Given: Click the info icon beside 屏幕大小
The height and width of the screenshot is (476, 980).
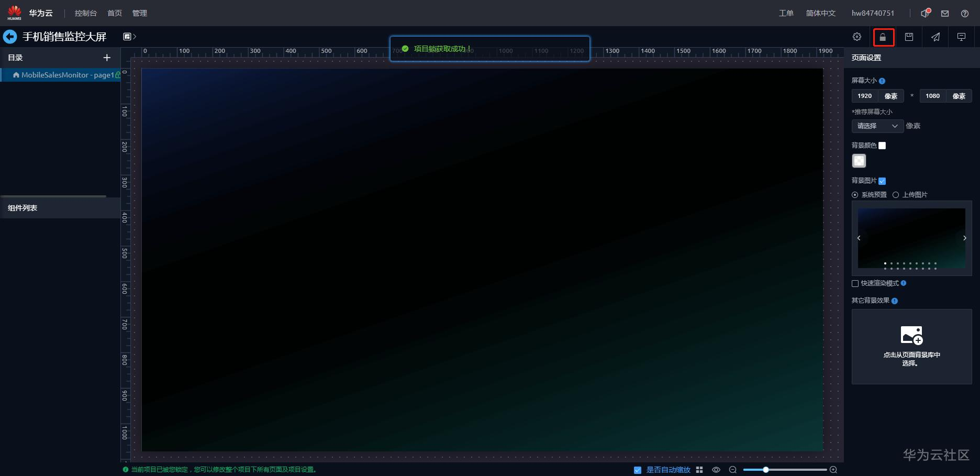Looking at the screenshot, I should (x=882, y=81).
